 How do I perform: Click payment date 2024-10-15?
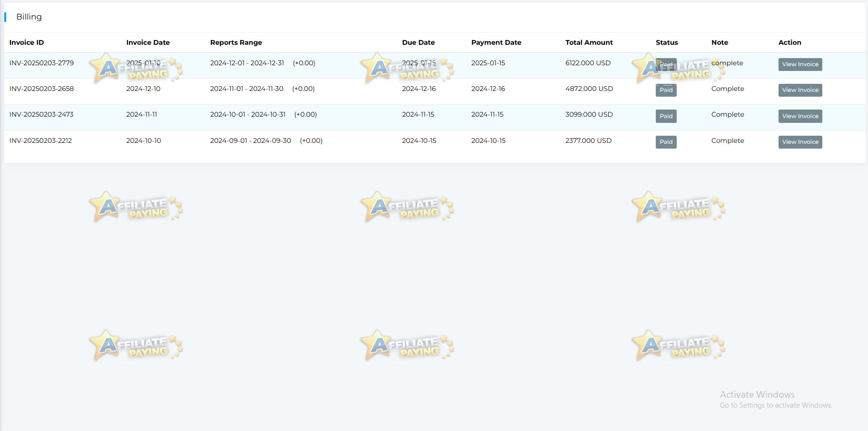[488, 140]
